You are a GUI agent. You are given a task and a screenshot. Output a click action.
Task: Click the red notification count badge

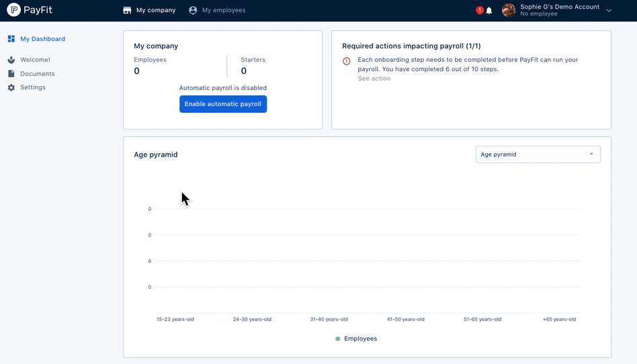click(480, 10)
